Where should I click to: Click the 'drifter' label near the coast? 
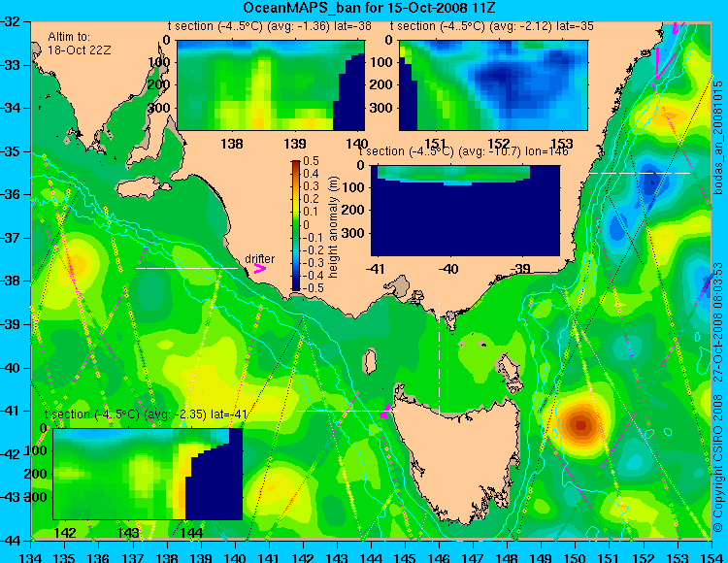pos(259,258)
